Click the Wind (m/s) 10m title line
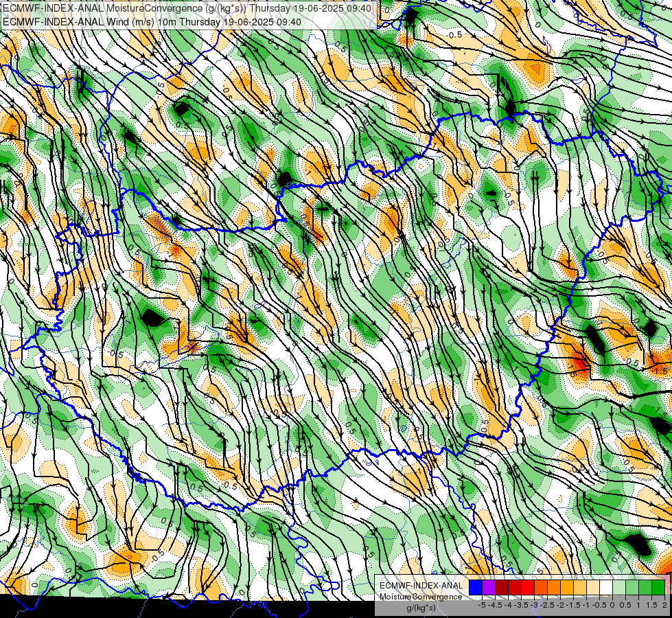Image resolution: width=672 pixels, height=618 pixels. 152,21
